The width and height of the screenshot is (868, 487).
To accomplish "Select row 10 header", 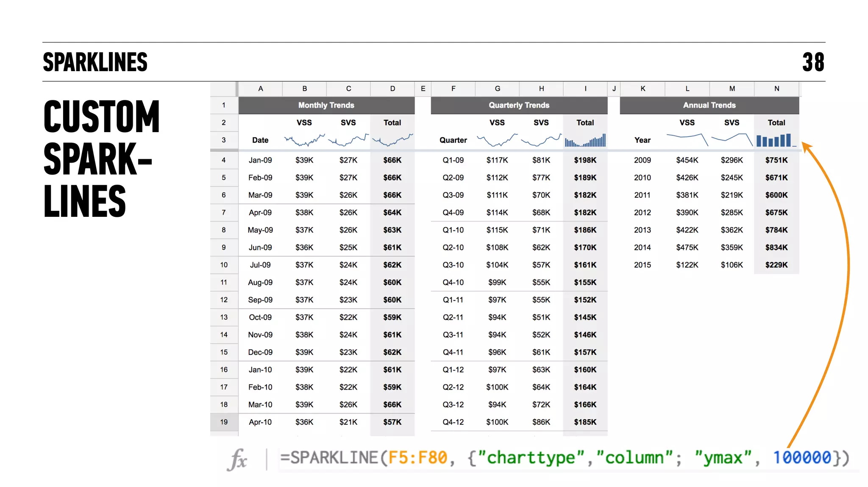I will pos(224,265).
